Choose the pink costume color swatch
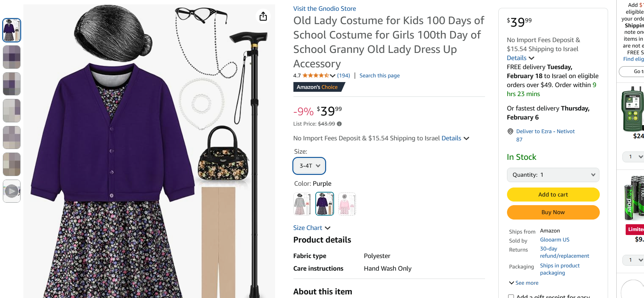This screenshot has width=644, height=298. (347, 204)
